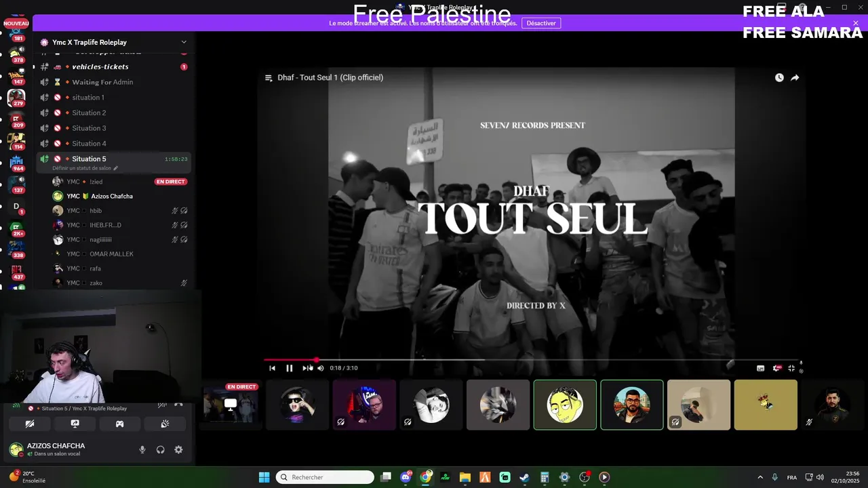Start an activity with the game controller button

click(119, 424)
